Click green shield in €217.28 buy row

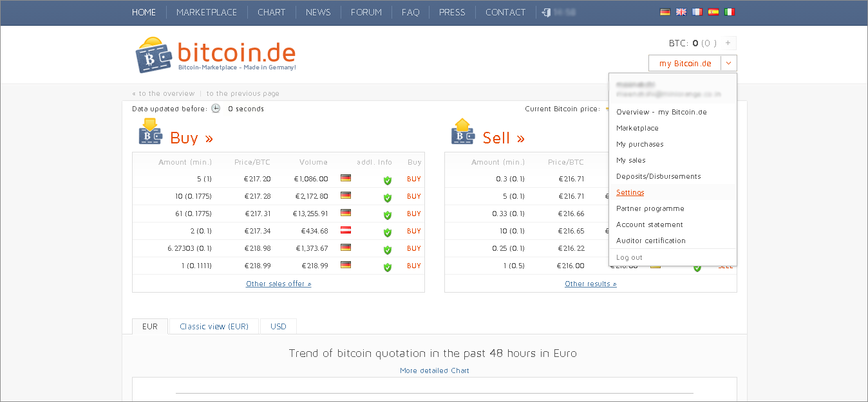[388, 197]
